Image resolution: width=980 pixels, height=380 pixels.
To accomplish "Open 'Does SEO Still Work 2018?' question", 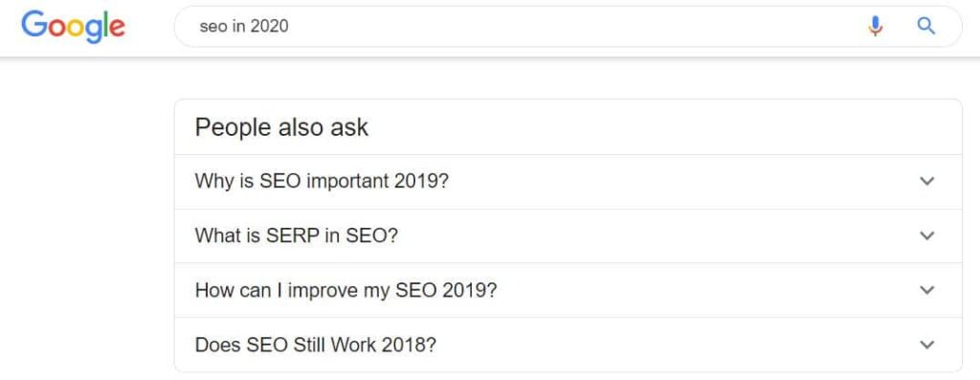I will click(x=316, y=345).
